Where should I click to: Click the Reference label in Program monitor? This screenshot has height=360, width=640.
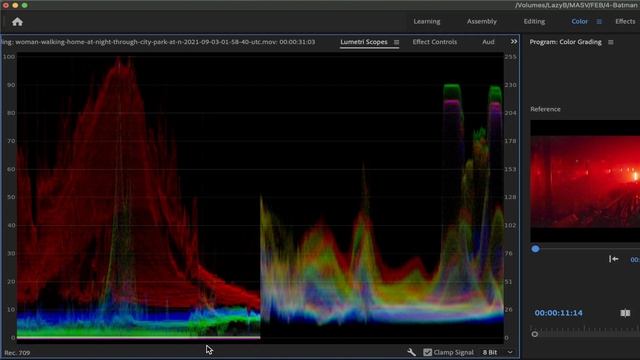click(545, 109)
